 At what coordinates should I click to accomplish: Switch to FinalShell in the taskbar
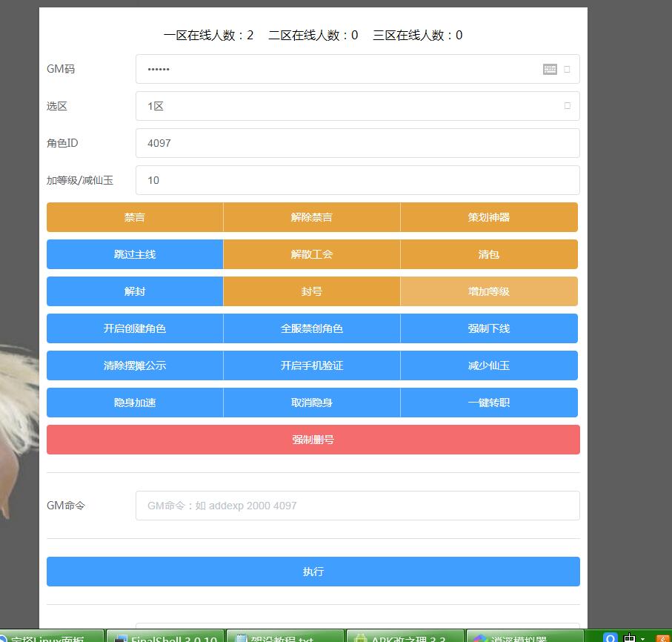pyautogui.click(x=165, y=636)
